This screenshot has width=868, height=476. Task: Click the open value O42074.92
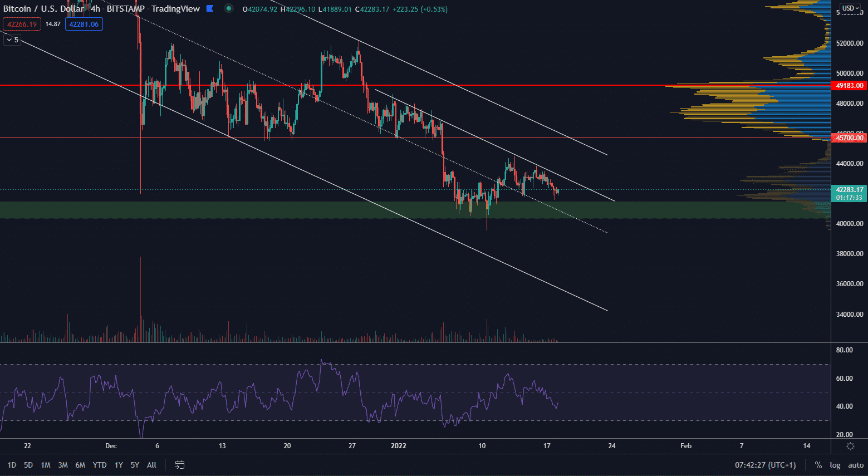click(260, 9)
